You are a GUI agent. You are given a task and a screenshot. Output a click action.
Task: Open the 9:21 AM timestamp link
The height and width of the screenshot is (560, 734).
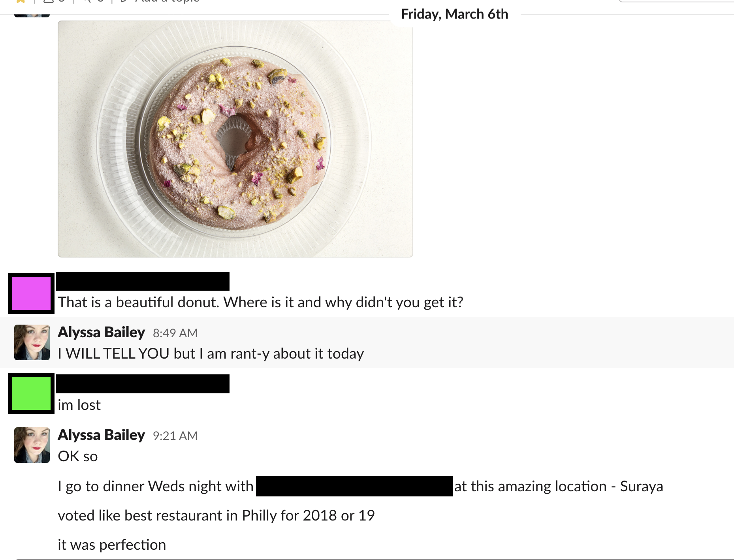click(175, 436)
